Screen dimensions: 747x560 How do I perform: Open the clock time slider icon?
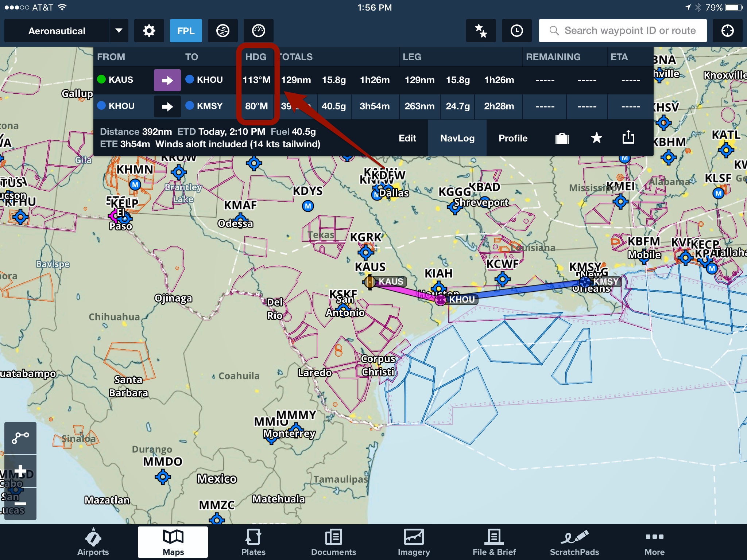pyautogui.click(x=516, y=31)
